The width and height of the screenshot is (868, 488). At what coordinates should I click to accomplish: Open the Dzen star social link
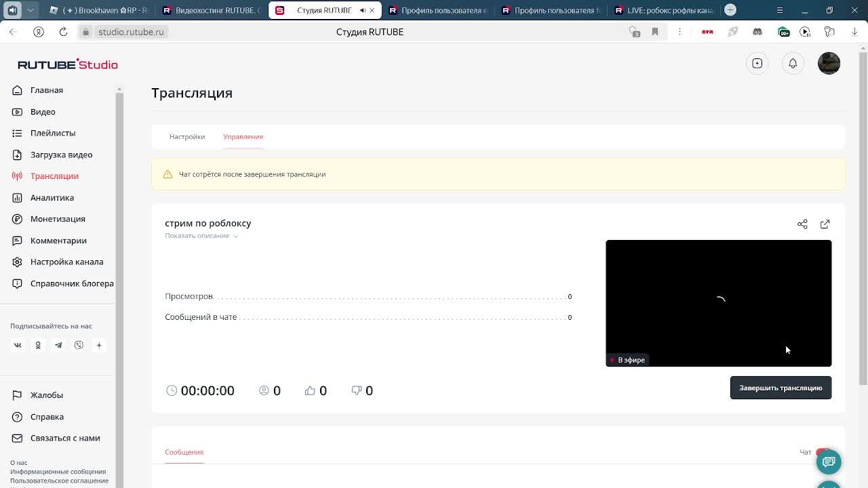point(99,345)
